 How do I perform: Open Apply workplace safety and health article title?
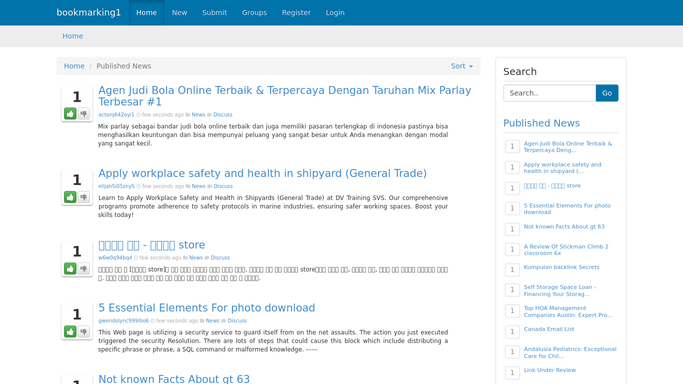(262, 173)
